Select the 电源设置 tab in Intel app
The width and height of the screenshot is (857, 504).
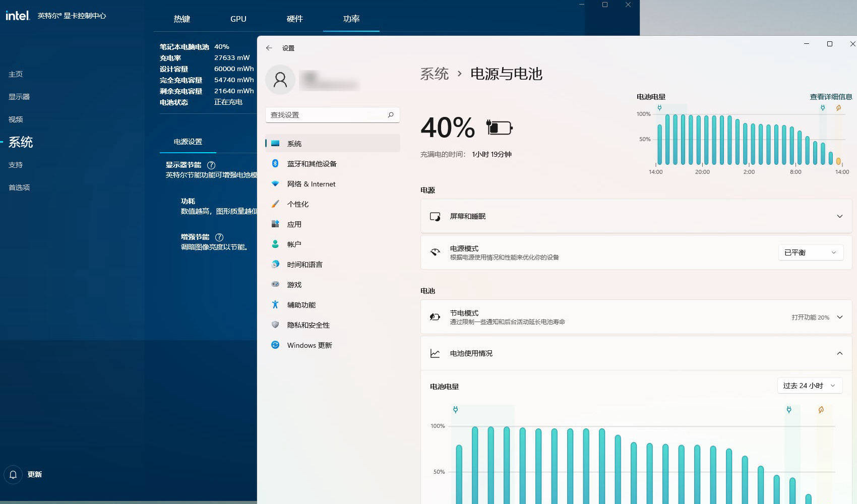188,142
